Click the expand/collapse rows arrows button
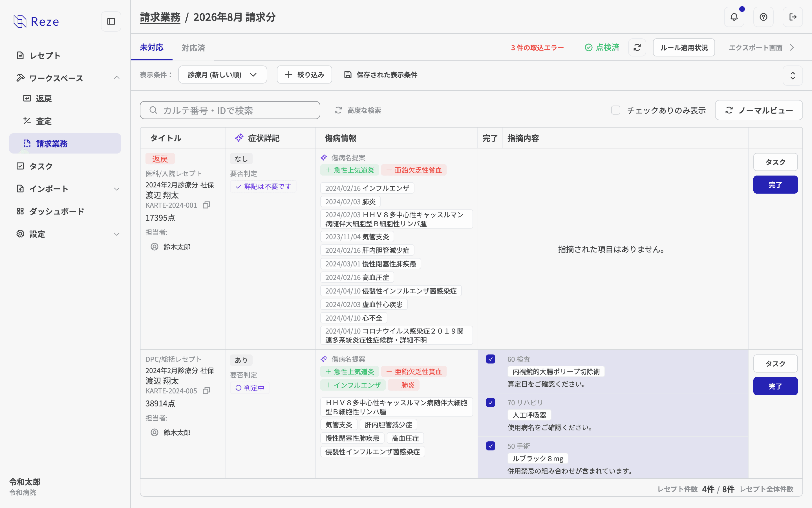 [x=793, y=76]
